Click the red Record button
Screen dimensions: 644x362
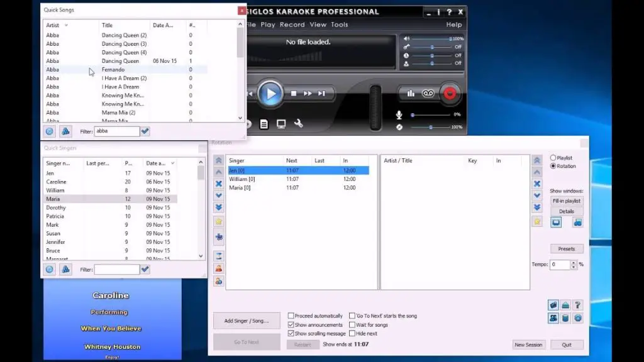[x=450, y=94]
